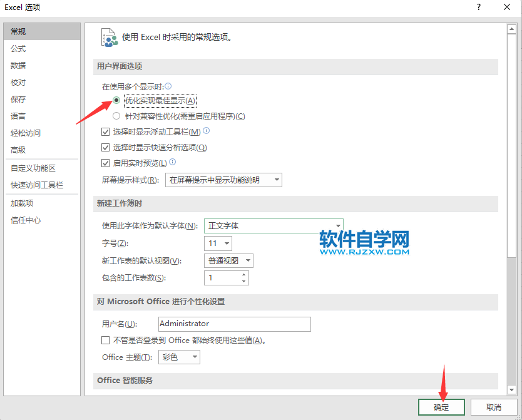
Task: Open default font 正文字体 dropdown
Action: 274,226
